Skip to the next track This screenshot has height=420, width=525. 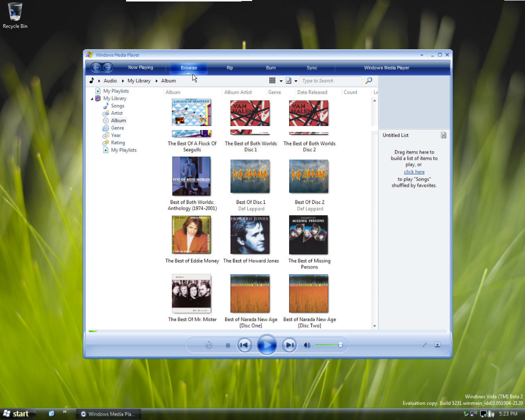tap(290, 345)
